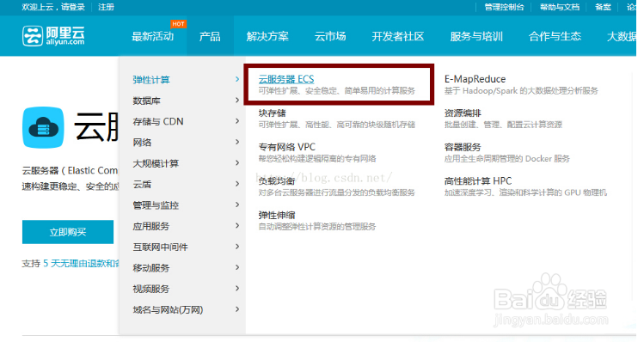Select 网络 in the product list

[x=142, y=143]
